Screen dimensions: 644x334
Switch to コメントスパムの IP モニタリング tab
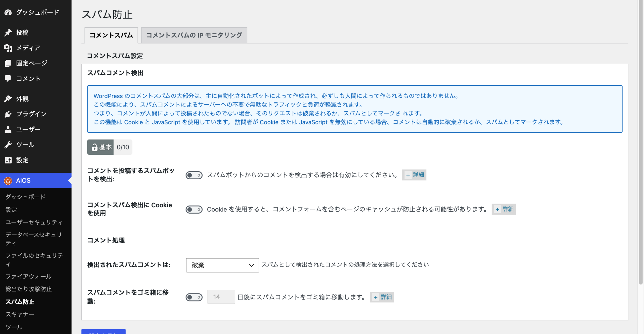(x=194, y=35)
